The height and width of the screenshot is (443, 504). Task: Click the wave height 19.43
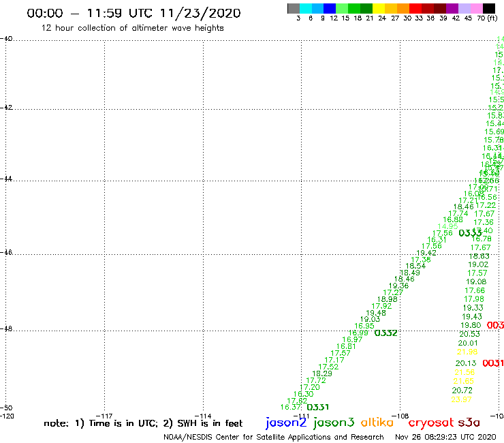pos(472,316)
